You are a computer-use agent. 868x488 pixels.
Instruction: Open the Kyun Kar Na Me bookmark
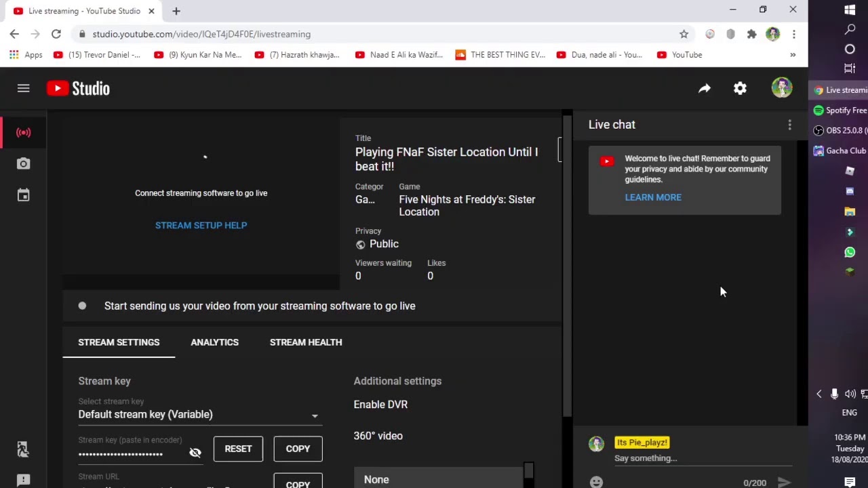[197, 55]
